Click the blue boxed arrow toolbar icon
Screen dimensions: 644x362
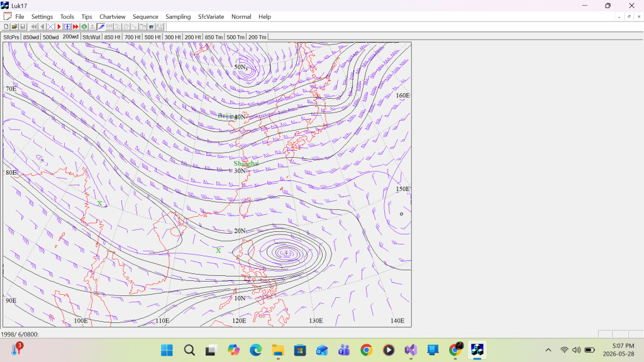[67, 26]
